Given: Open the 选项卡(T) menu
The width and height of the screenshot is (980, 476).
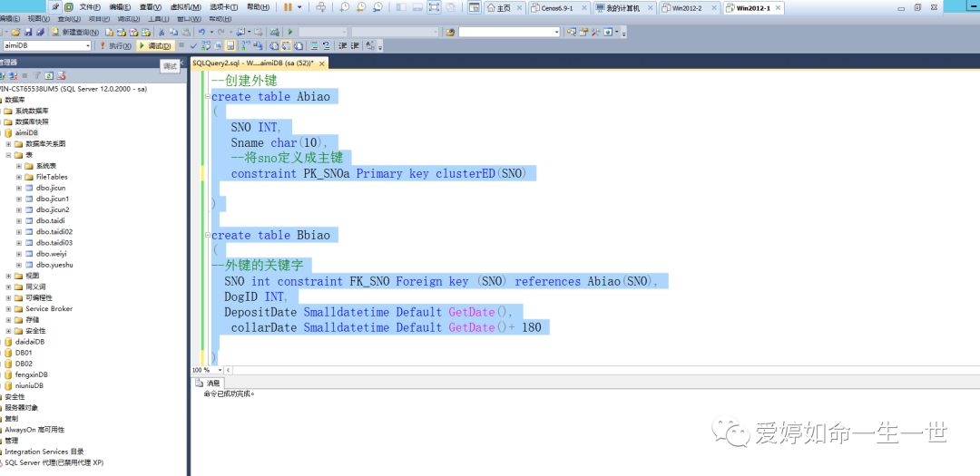Looking at the screenshot, I should pyautogui.click(x=224, y=7).
